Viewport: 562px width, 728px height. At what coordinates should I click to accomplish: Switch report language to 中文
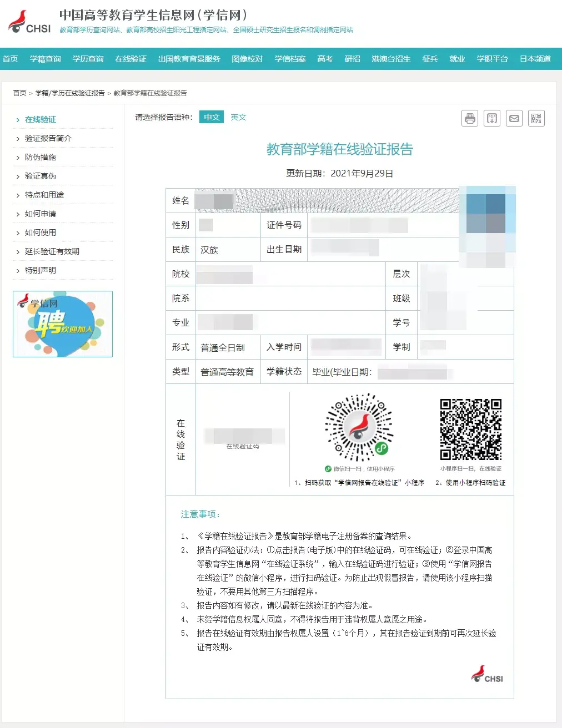click(211, 117)
